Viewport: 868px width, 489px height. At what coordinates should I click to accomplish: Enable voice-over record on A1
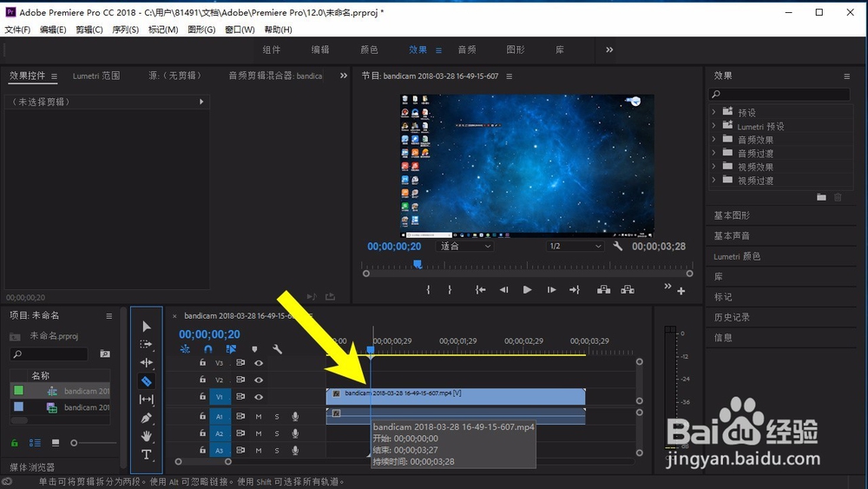click(295, 416)
